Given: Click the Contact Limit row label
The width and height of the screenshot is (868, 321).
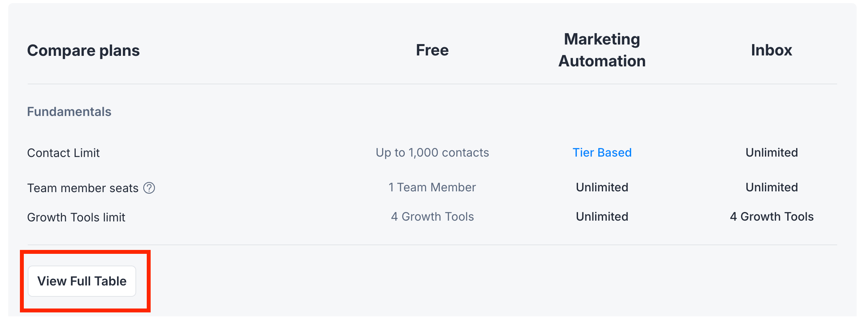Looking at the screenshot, I should tap(63, 153).
